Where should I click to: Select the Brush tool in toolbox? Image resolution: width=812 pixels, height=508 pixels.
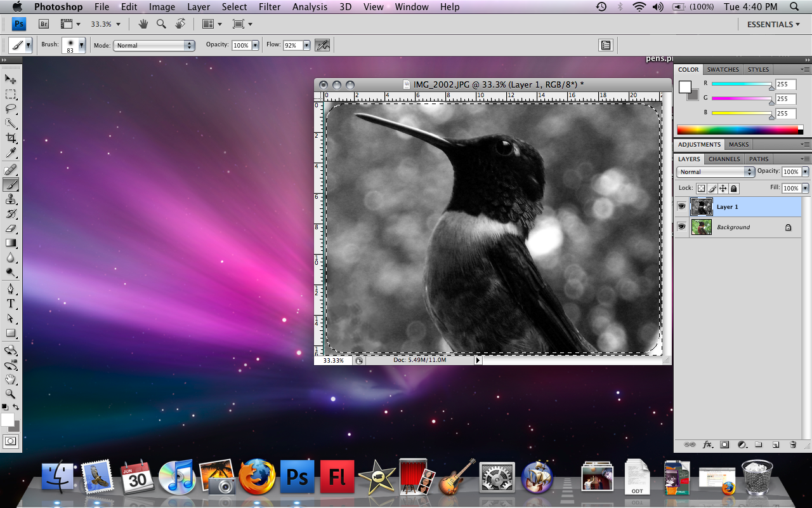[11, 184]
